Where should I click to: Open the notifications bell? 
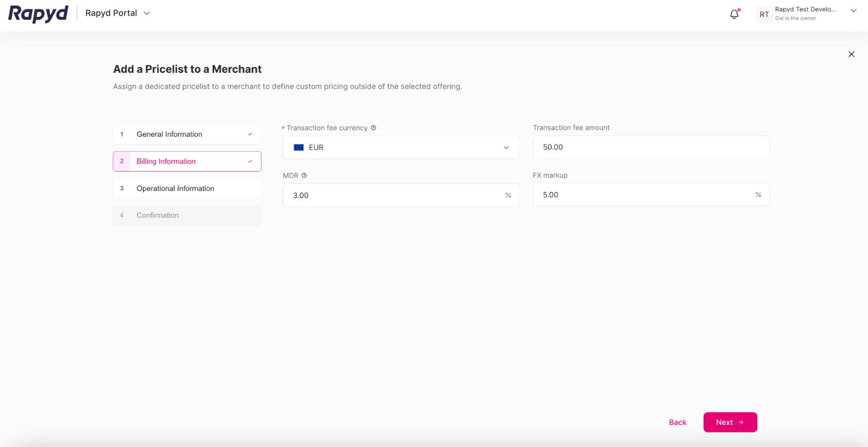[734, 14]
